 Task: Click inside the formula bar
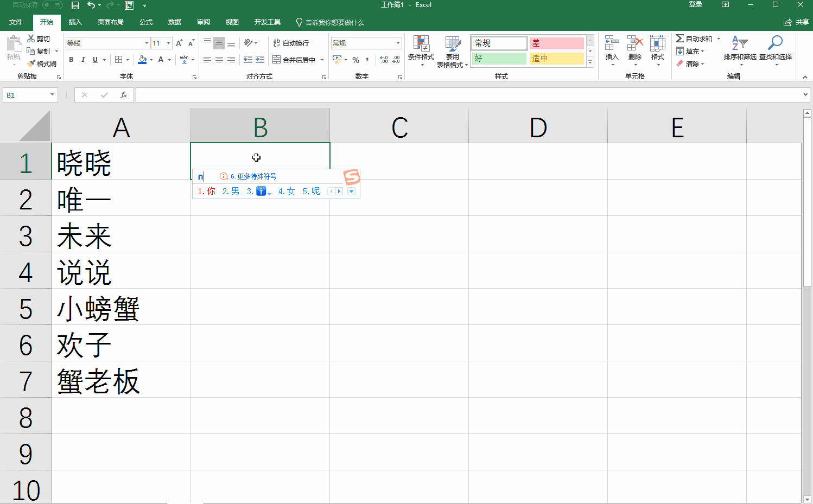[x=468, y=95]
